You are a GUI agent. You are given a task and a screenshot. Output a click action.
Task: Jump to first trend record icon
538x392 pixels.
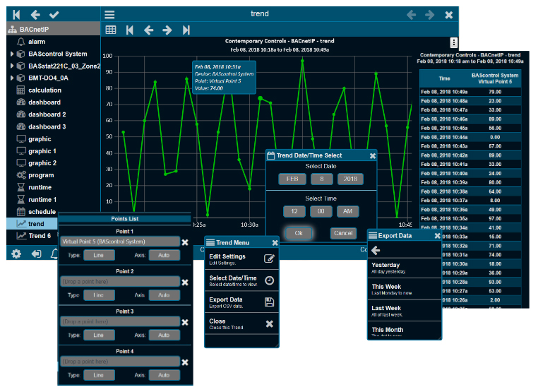(x=129, y=30)
